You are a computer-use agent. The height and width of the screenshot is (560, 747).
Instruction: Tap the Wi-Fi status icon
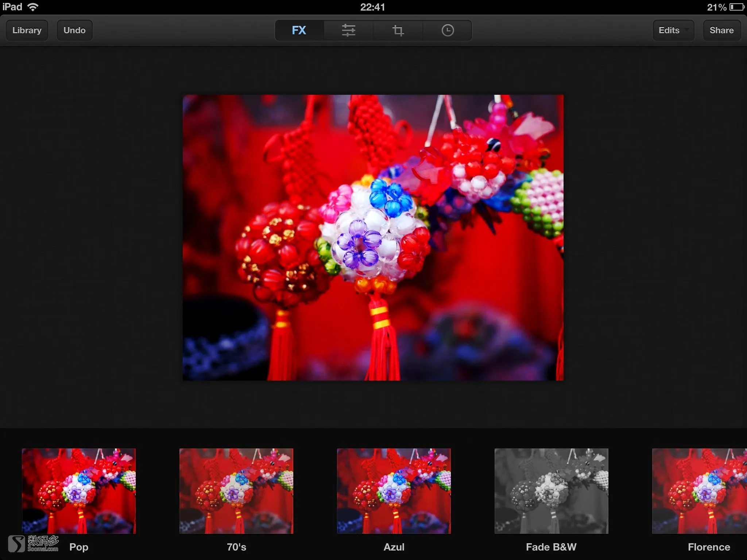coord(33,7)
